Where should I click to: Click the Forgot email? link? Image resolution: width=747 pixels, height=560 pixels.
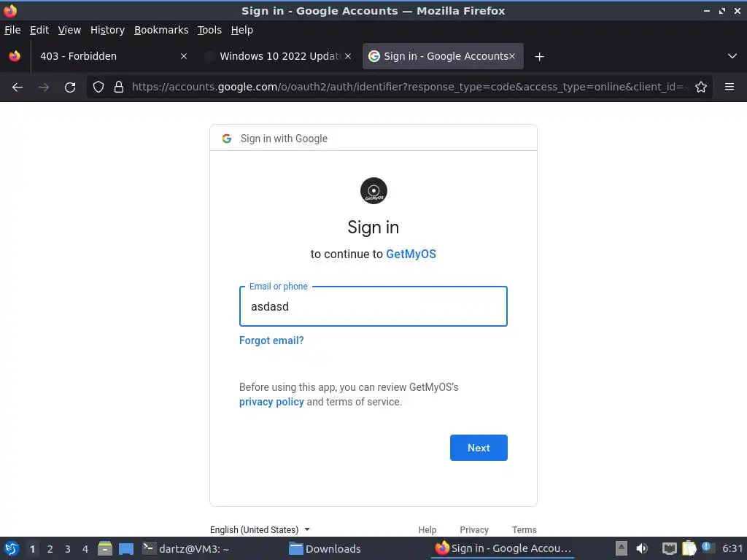[271, 341]
